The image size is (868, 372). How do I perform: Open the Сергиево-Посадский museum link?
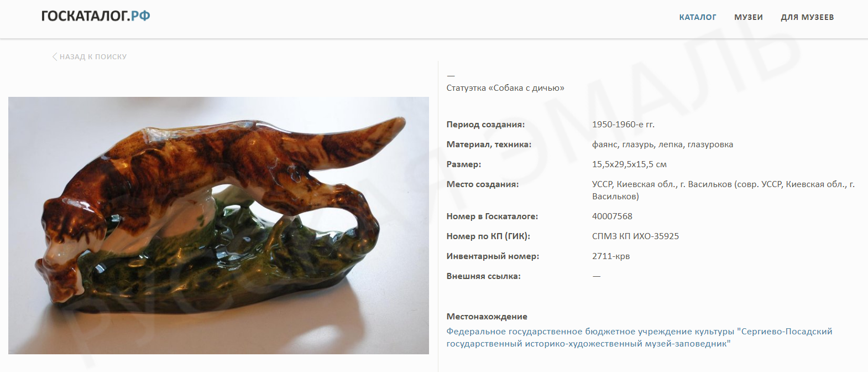click(x=639, y=338)
